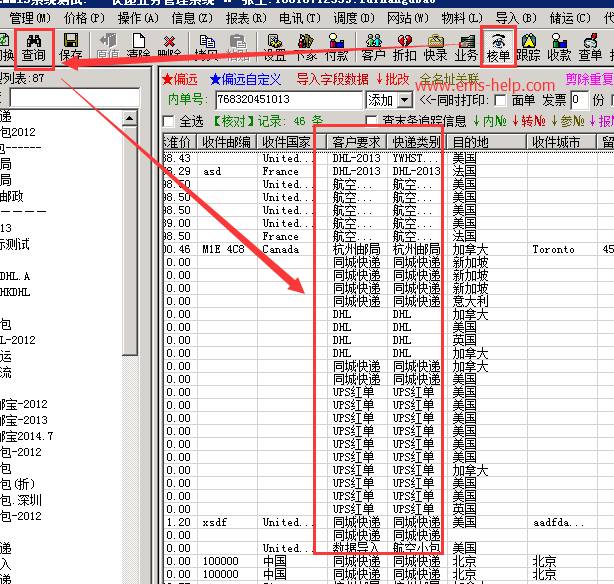Click the 核单 (verify order) eye icon
This screenshot has height=584, width=614.
click(498, 48)
